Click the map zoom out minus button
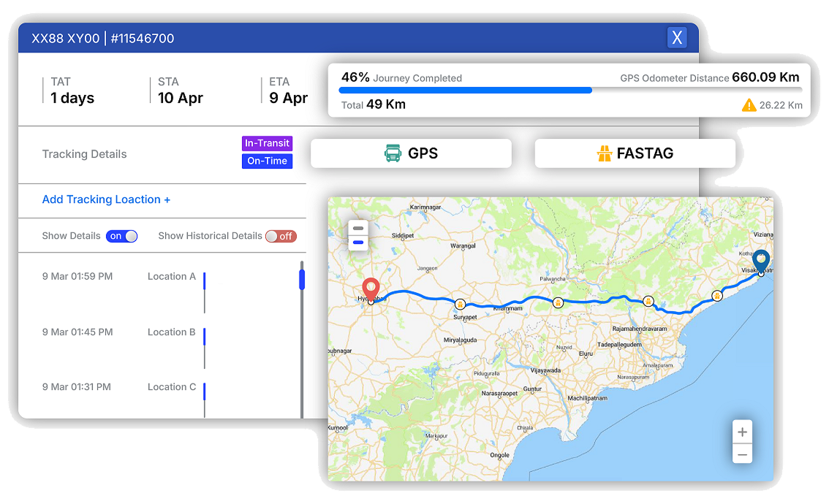The height and width of the screenshot is (504, 829). pos(742,454)
